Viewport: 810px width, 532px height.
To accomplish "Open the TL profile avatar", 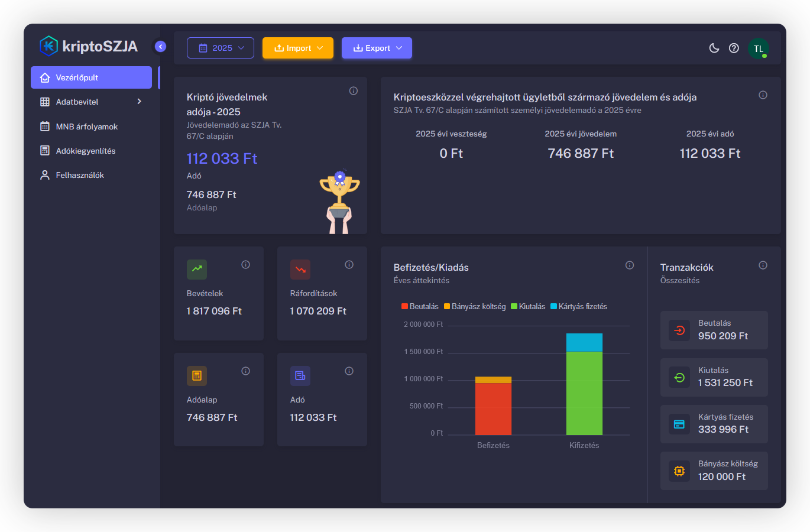I will (759, 49).
